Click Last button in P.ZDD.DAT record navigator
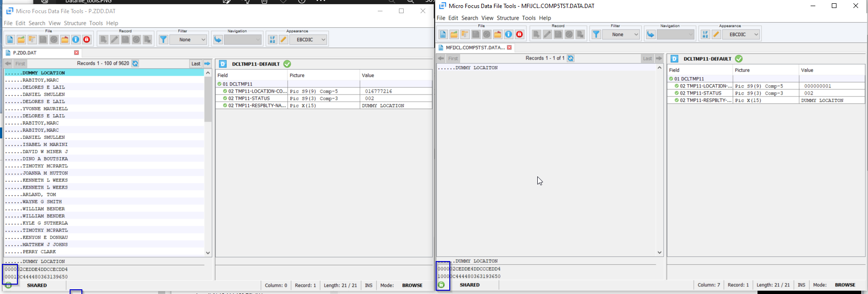 (x=196, y=64)
